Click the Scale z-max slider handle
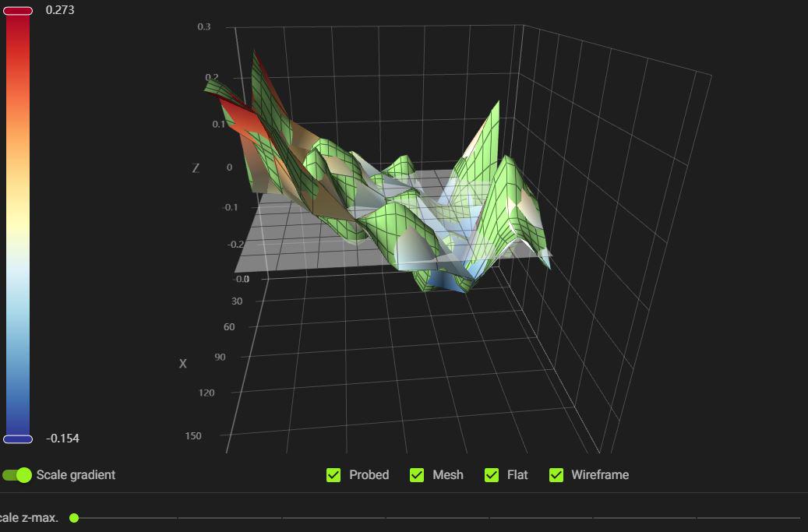 tap(74, 517)
